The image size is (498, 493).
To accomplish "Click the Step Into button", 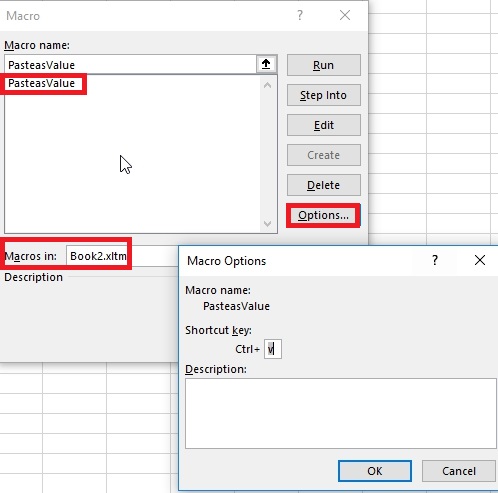I will (x=324, y=95).
